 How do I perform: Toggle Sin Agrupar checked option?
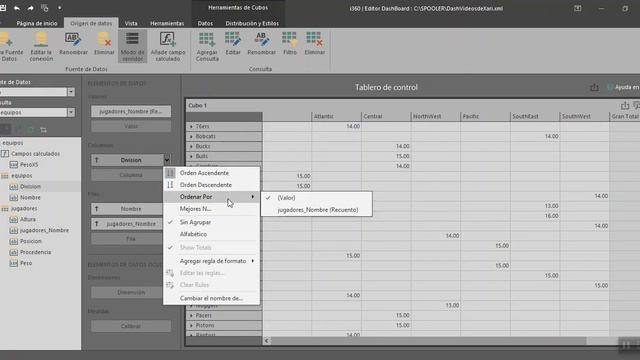tap(211, 222)
